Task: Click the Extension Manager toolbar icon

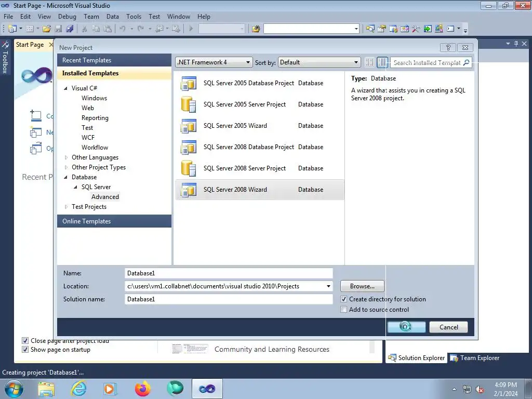Action: tap(438, 29)
